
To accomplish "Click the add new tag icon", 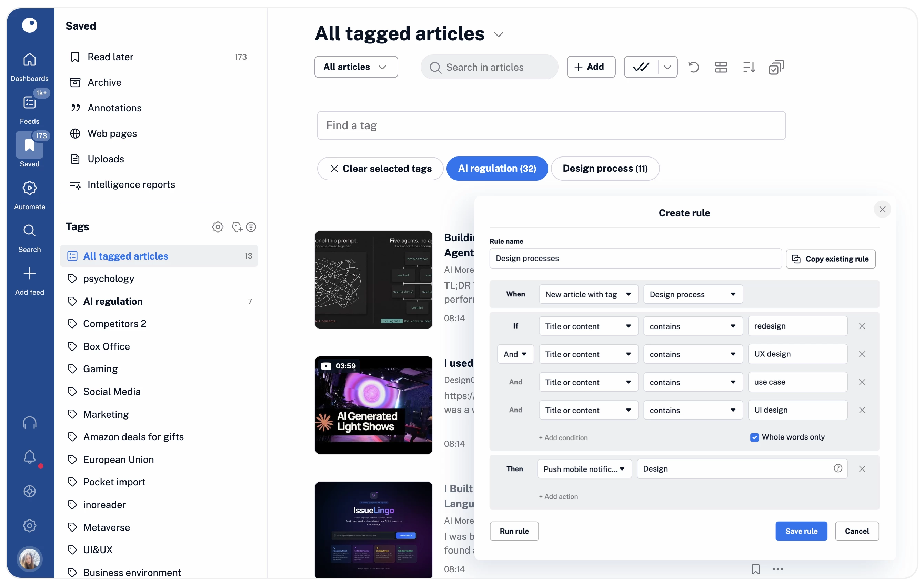I will tap(237, 227).
